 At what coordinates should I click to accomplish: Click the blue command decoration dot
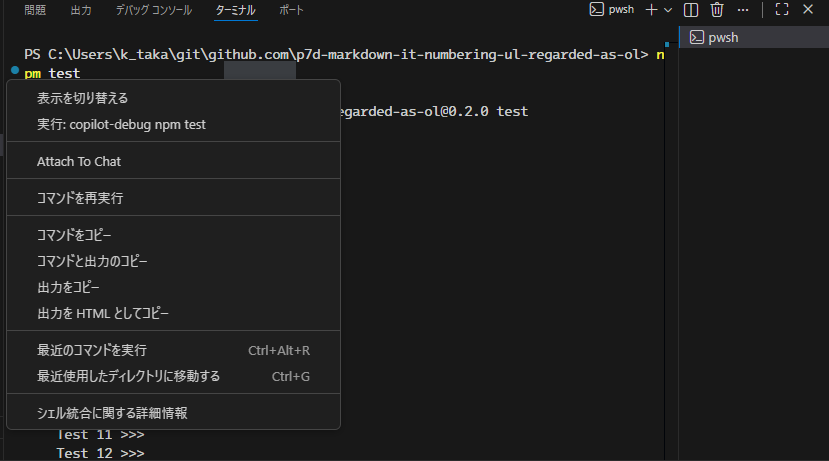[16, 72]
